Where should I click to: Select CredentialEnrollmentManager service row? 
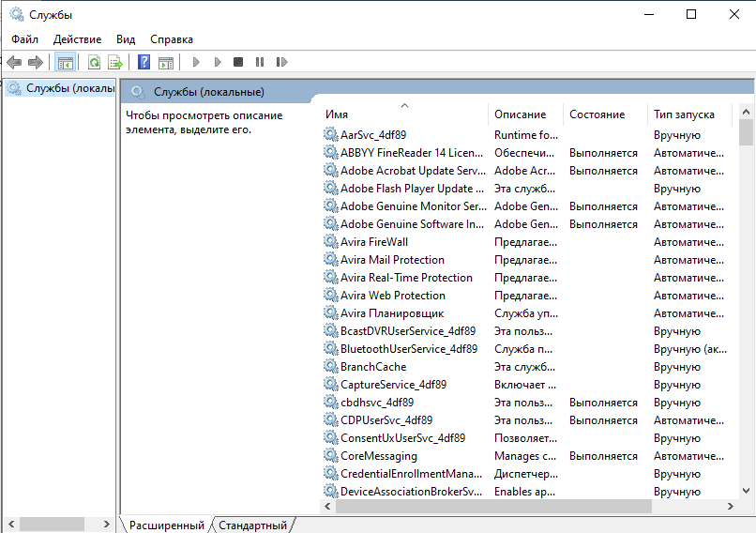tap(525, 474)
